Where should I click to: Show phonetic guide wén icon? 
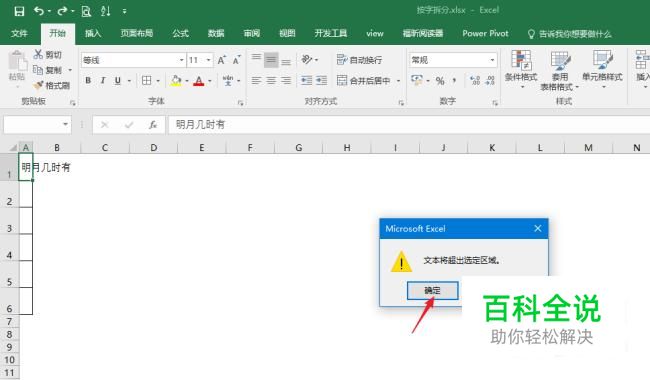point(228,80)
